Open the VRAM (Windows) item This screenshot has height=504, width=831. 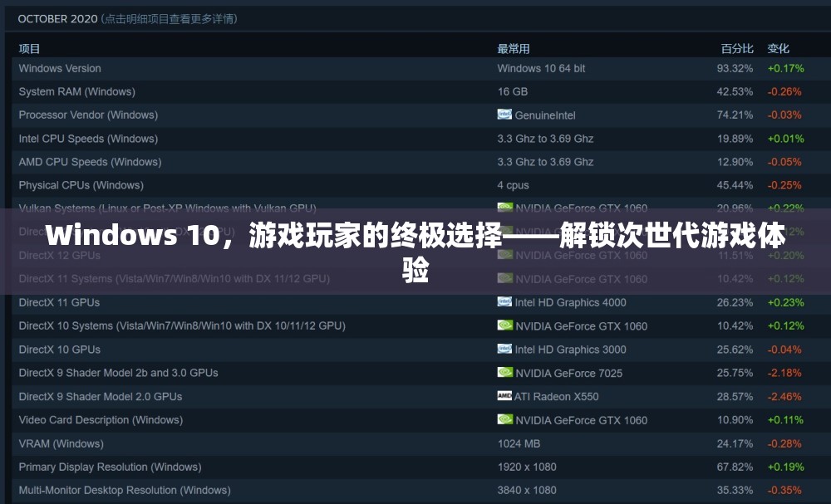click(x=61, y=443)
